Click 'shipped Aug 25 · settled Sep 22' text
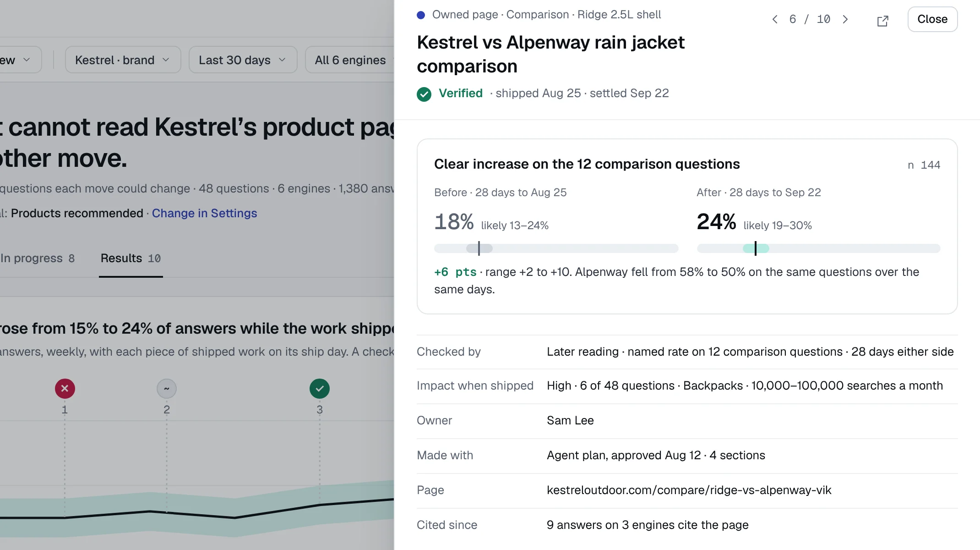 [x=582, y=93]
